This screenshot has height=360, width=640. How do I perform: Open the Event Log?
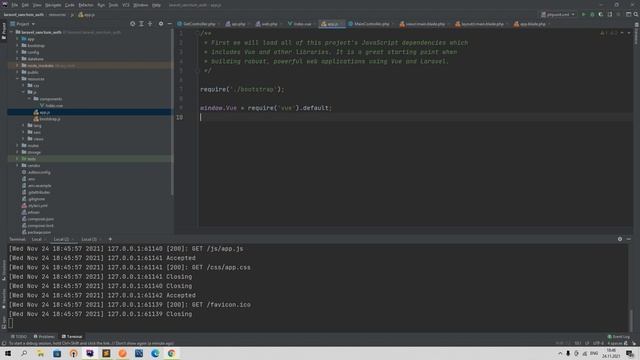619,337
